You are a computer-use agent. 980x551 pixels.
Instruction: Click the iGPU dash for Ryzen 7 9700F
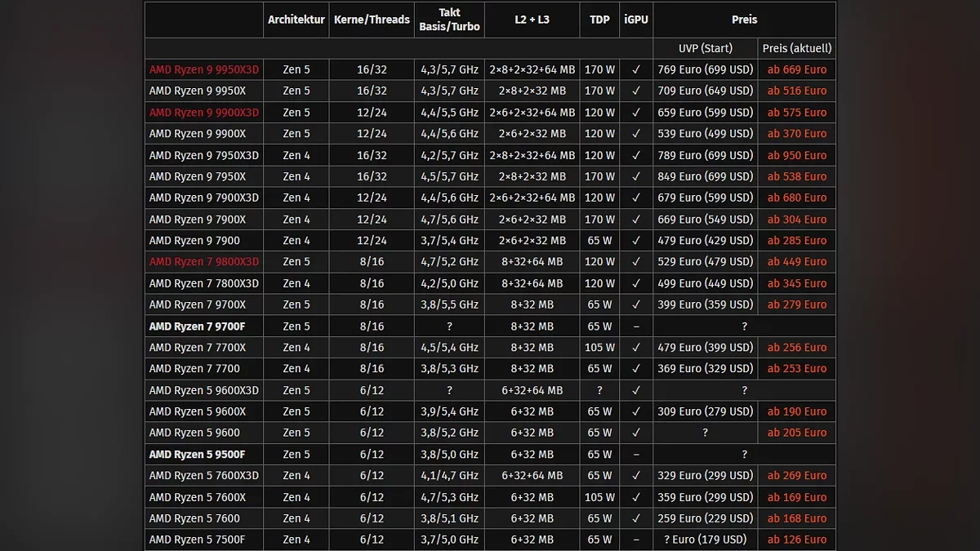click(635, 327)
